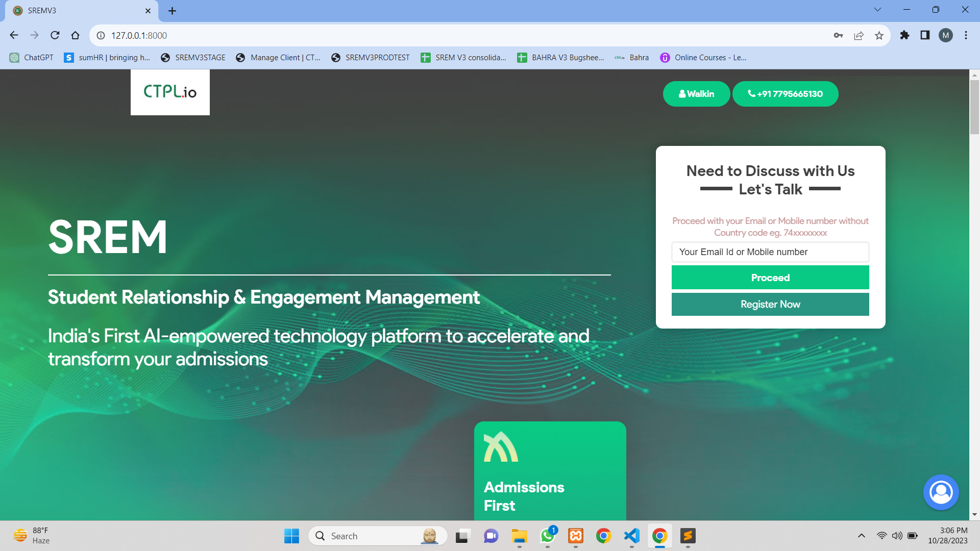Click the address bar URL
This screenshot has width=980, height=551.
(x=139, y=35)
